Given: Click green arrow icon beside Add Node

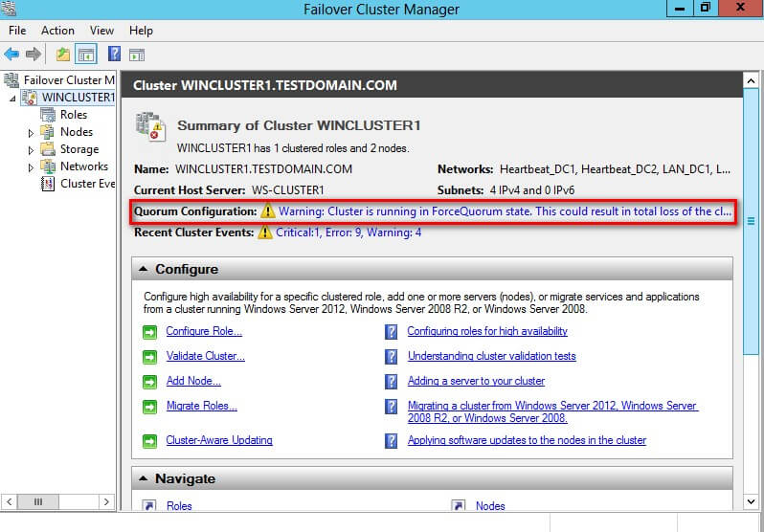Looking at the screenshot, I should pyautogui.click(x=149, y=382).
